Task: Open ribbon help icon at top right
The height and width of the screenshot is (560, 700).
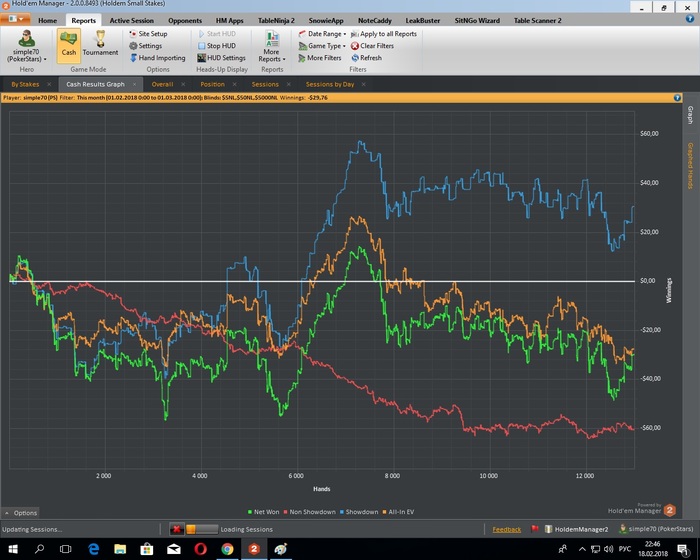Action: click(690, 19)
